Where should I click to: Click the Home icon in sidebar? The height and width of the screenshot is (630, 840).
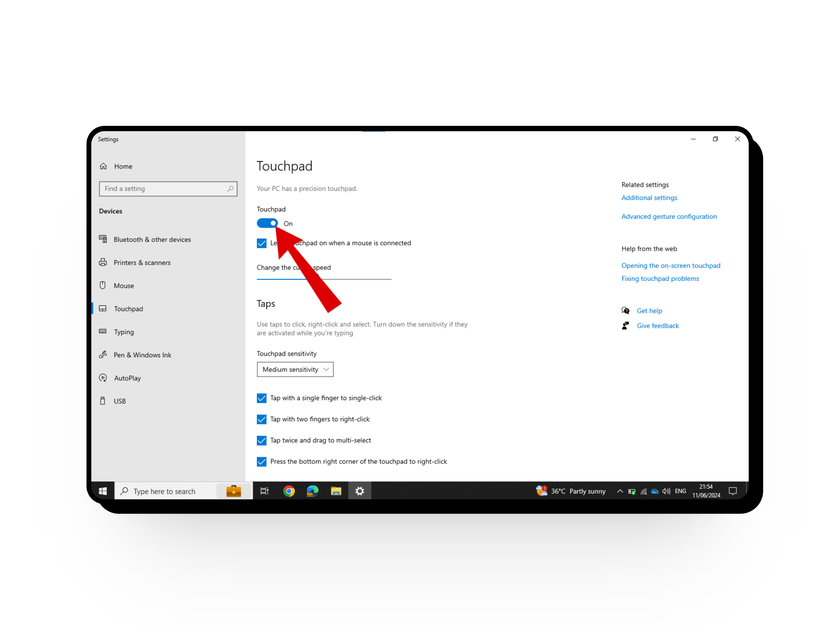103,166
